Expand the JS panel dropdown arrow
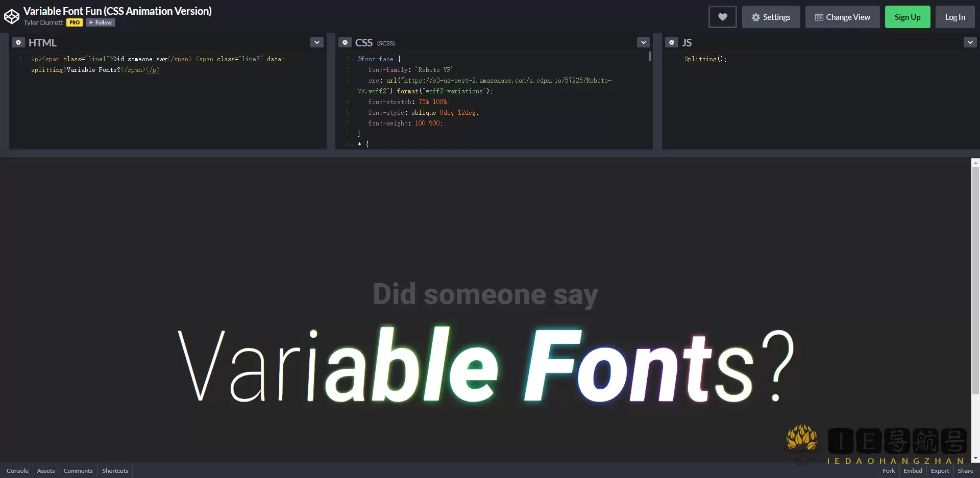980x478 pixels. click(x=970, y=42)
